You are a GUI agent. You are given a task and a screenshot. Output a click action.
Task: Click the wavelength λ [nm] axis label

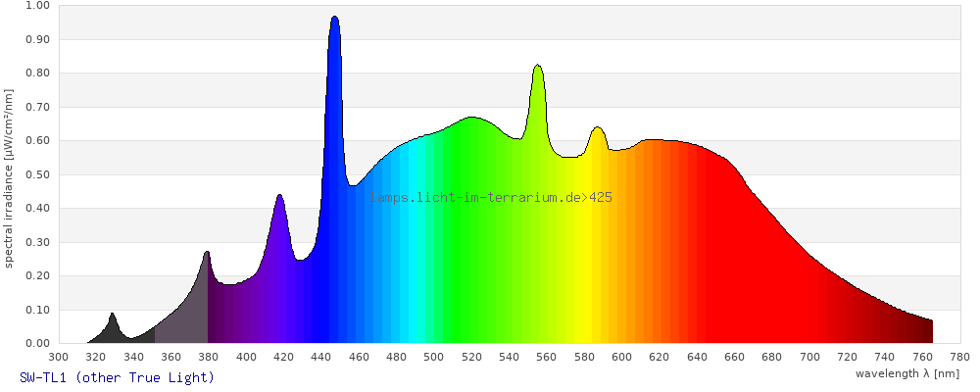coord(906,373)
